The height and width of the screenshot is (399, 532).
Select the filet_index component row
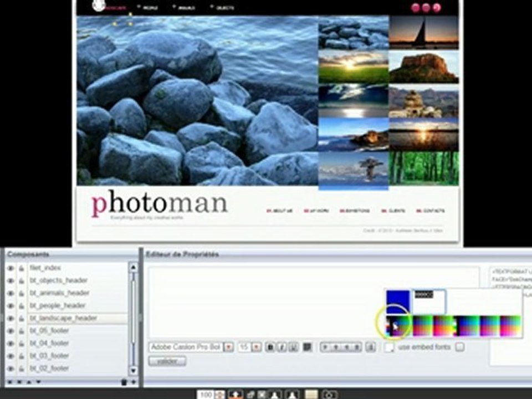(78, 268)
